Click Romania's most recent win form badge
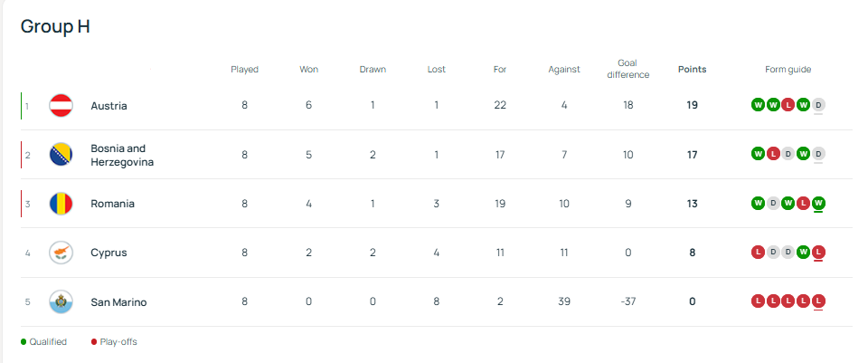The width and height of the screenshot is (868, 363). click(818, 203)
